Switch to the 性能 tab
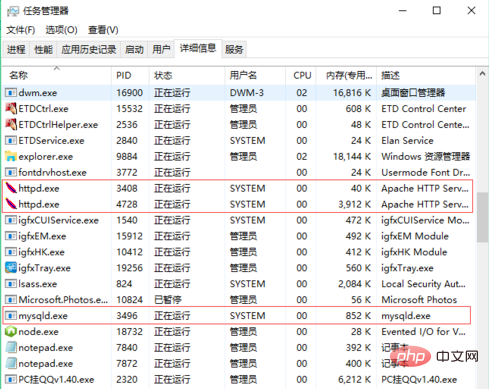The width and height of the screenshot is (489, 389). tap(43, 50)
